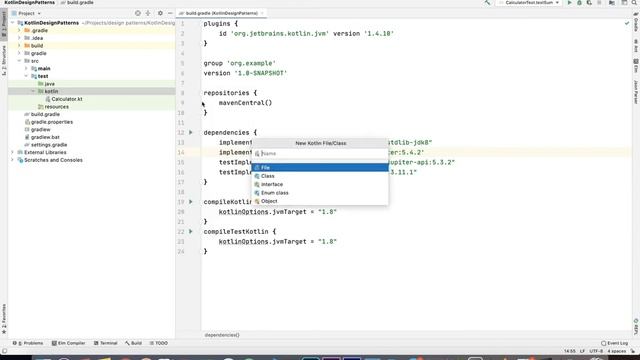Click run gutter arrow beside dependencies

coord(191,132)
